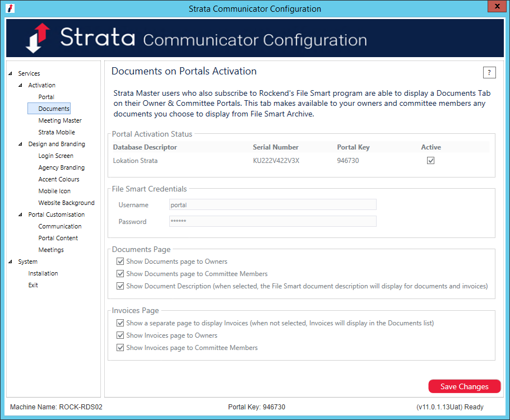The image size is (510, 420).
Task: Click Exit in the tree
Action: (x=33, y=285)
